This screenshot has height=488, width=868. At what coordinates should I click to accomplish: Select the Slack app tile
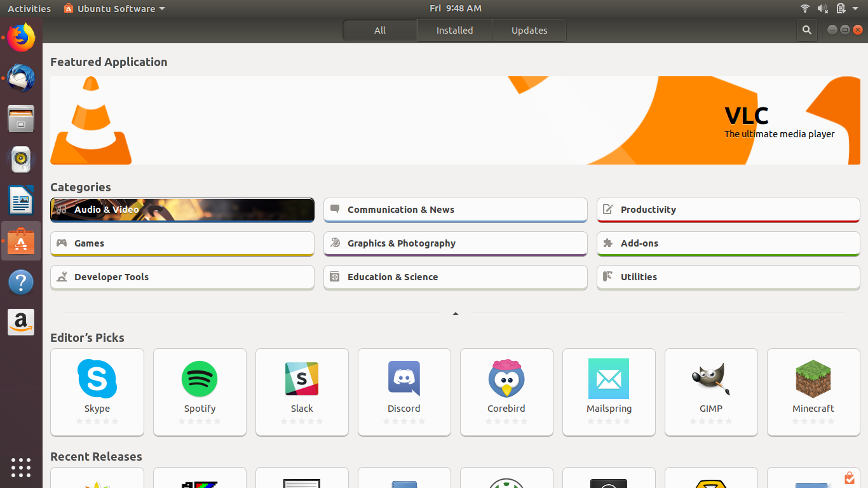pyautogui.click(x=302, y=392)
